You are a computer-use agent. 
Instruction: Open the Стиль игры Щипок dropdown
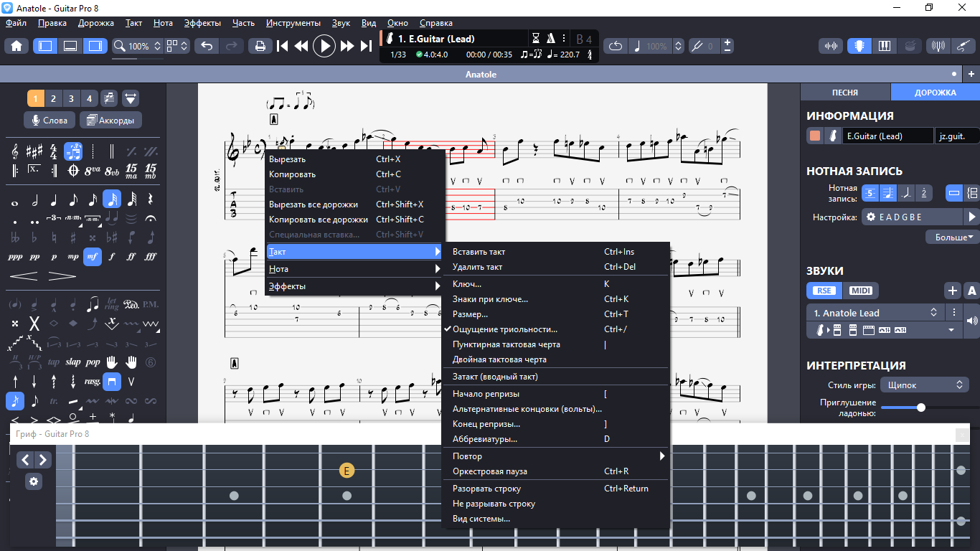coord(924,385)
